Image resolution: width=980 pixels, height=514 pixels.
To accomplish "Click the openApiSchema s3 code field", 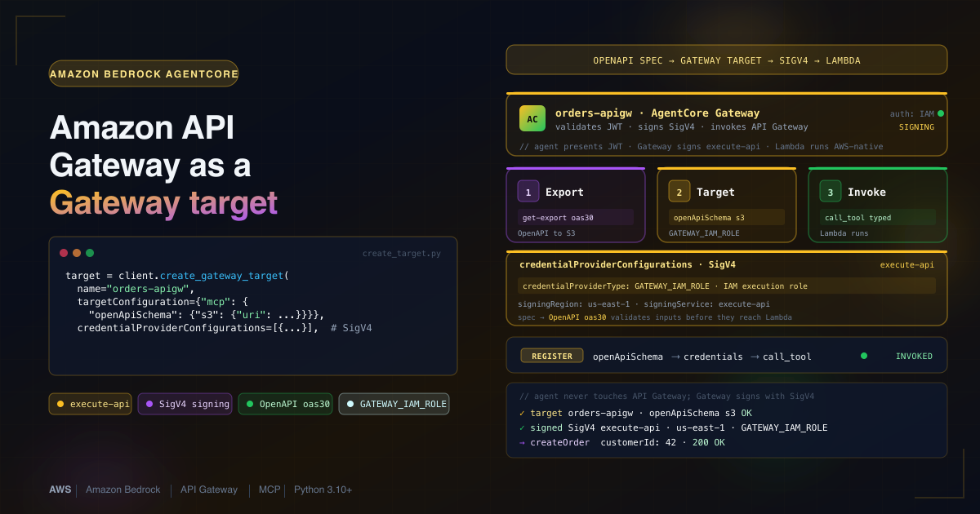I will click(727, 217).
